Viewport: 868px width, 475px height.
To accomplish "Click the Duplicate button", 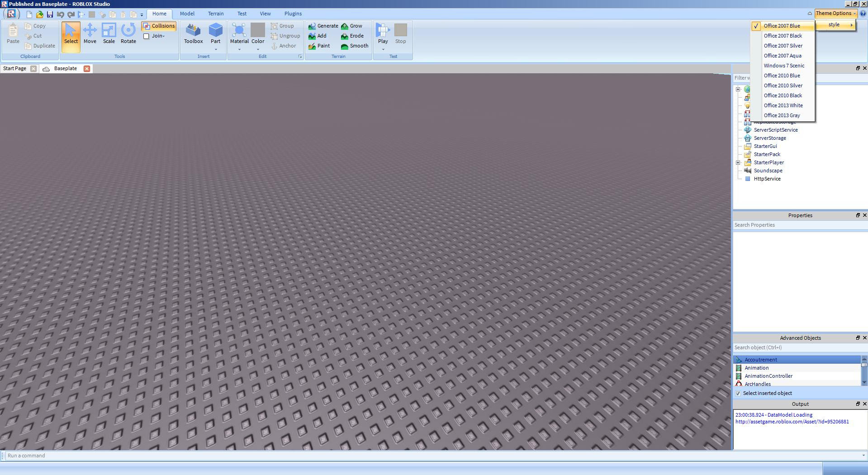I will [40, 46].
